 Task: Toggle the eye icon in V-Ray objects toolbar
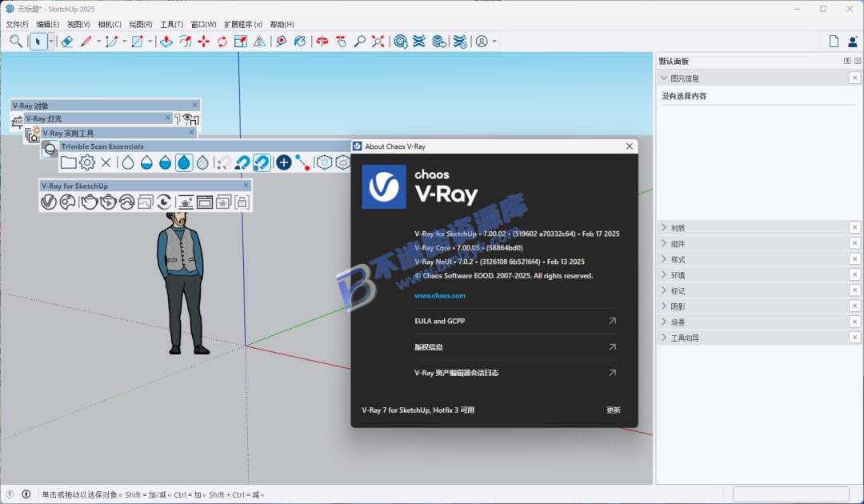190,118
